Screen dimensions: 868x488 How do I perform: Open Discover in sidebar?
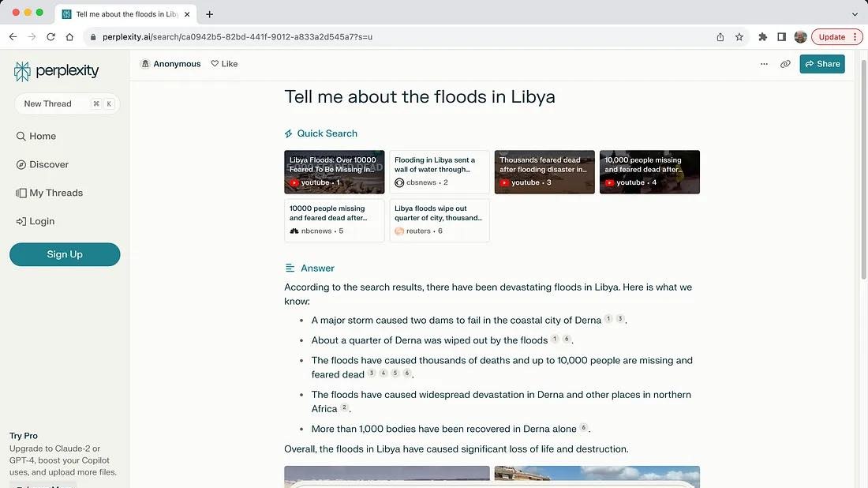pos(42,164)
